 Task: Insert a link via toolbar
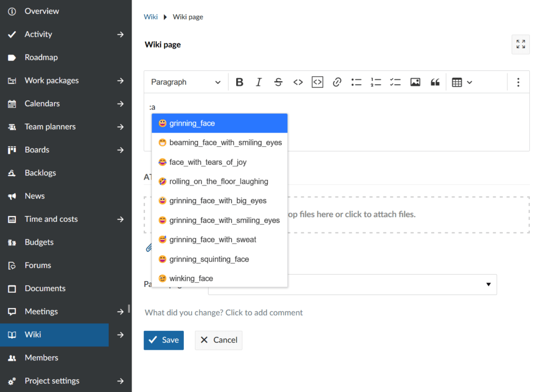coord(337,82)
